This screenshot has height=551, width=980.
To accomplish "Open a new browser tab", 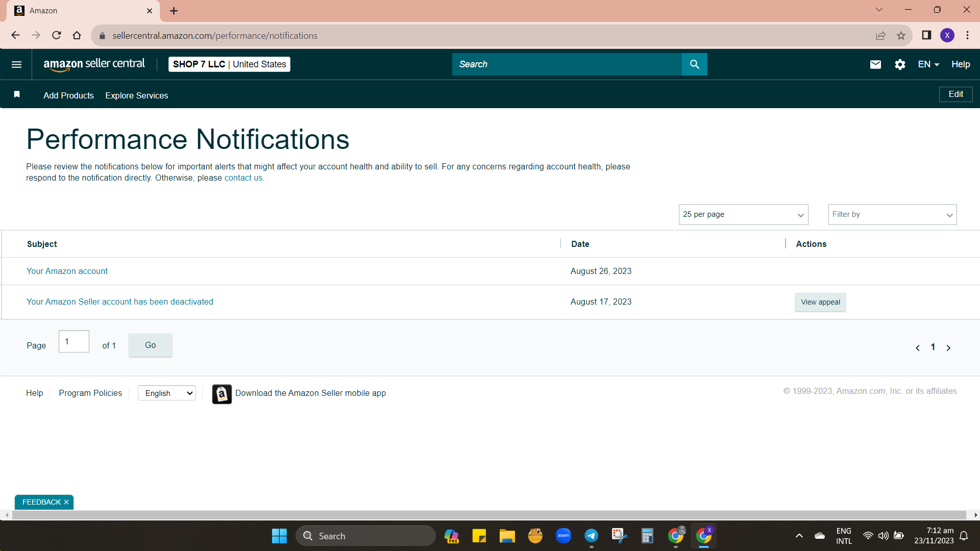I will coord(174,11).
